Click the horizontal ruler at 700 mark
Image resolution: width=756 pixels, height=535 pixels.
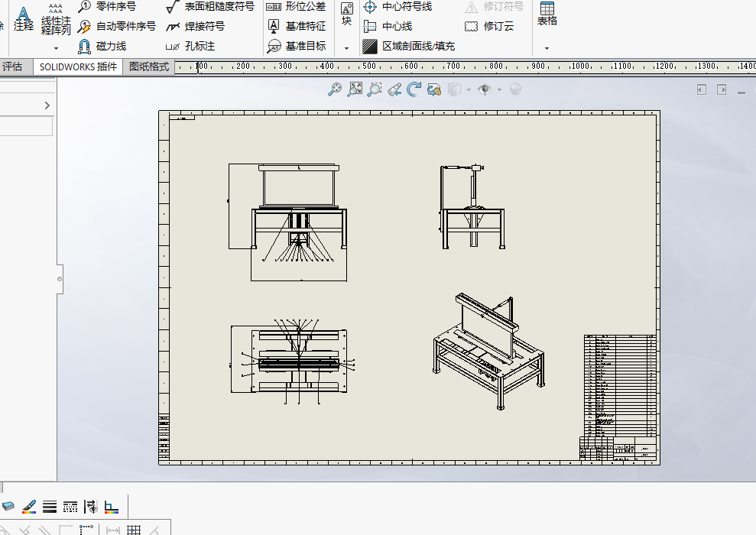coord(453,66)
